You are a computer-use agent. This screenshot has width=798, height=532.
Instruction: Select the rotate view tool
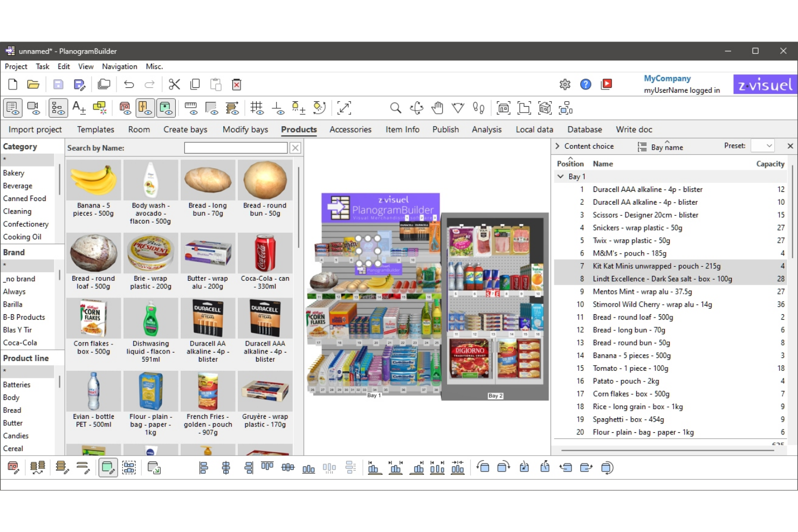point(416,108)
